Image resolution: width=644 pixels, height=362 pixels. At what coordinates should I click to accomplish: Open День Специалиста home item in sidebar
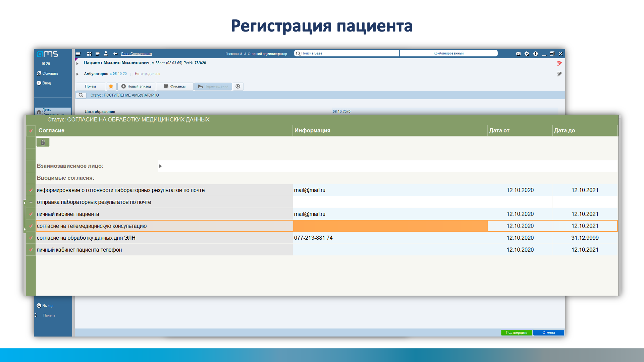click(x=53, y=111)
